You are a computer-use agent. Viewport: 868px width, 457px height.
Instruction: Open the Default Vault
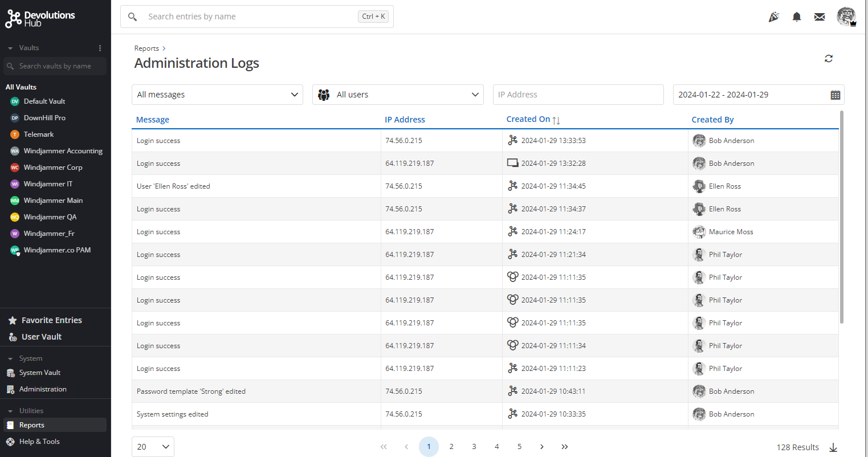[44, 101]
